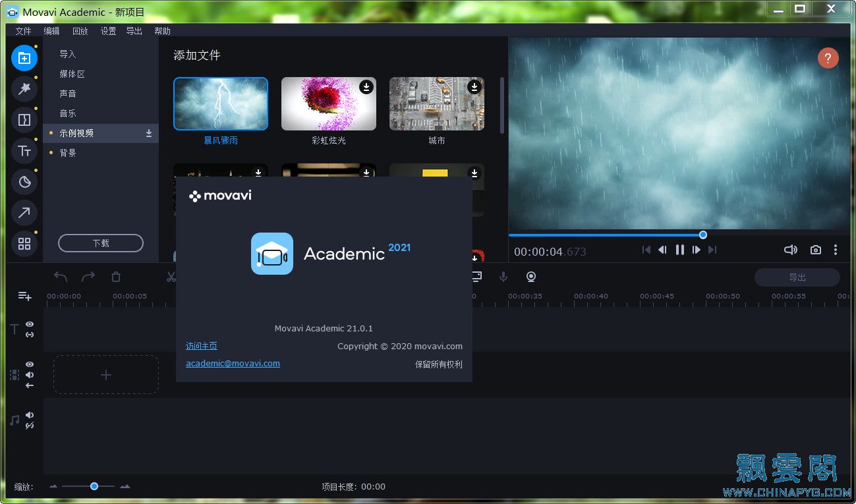Click the dashed add-media placeholder on video track
The width and height of the screenshot is (856, 504).
106,375
